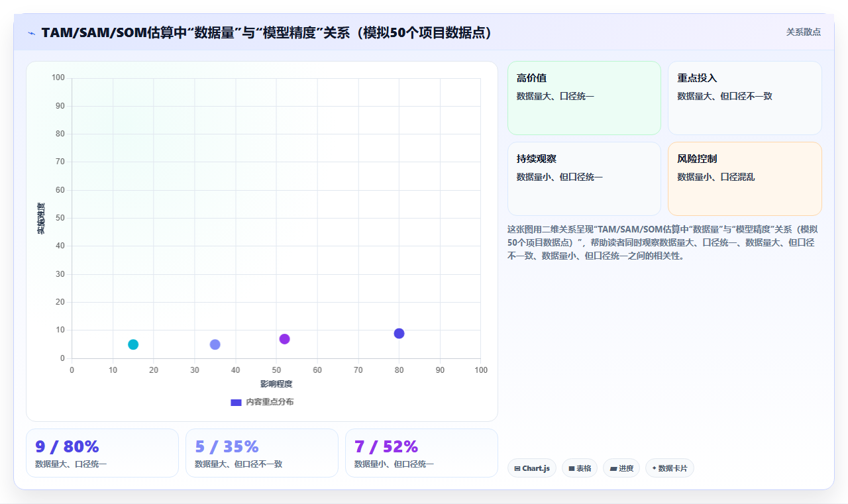Click the 数据量小、但口径统一 text in 持续观察 card
Screen dimensions: 848x504
(x=560, y=177)
